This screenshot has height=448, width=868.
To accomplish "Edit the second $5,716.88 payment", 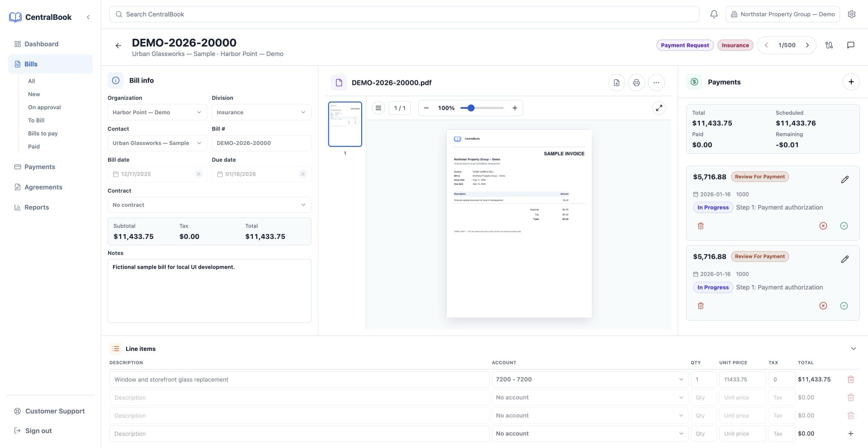I will (845, 259).
